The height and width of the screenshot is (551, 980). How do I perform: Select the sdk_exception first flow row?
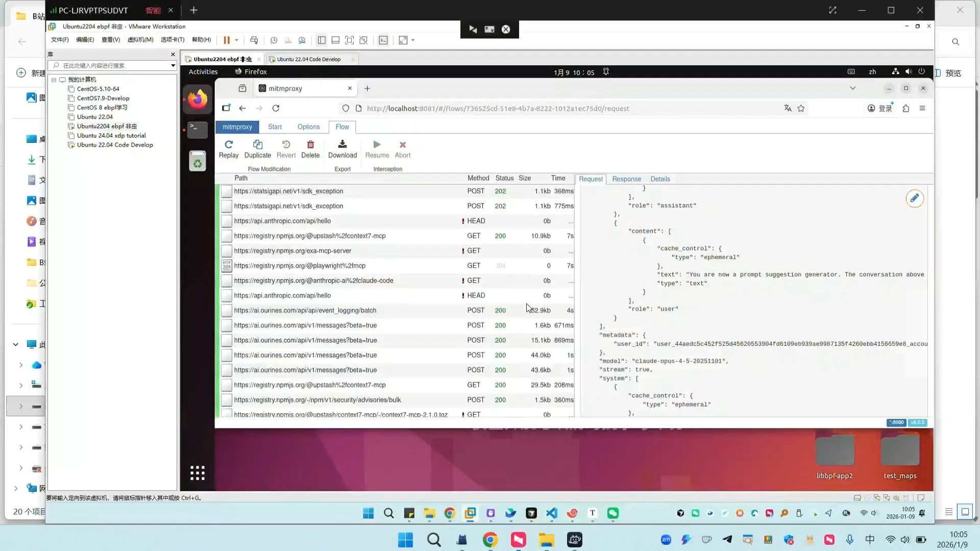[x=288, y=191]
